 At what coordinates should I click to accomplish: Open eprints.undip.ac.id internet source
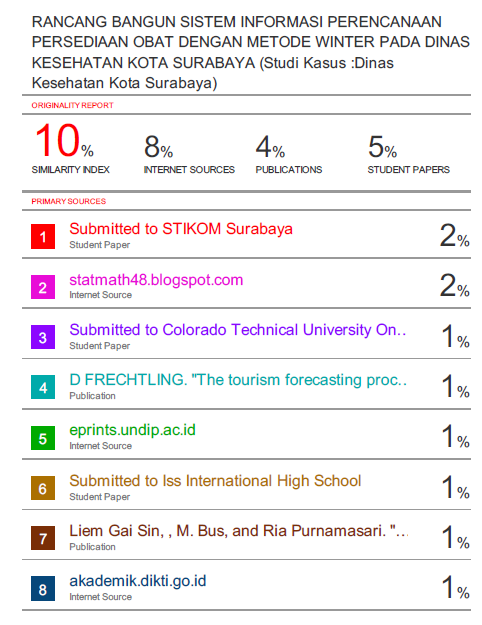coord(132,430)
